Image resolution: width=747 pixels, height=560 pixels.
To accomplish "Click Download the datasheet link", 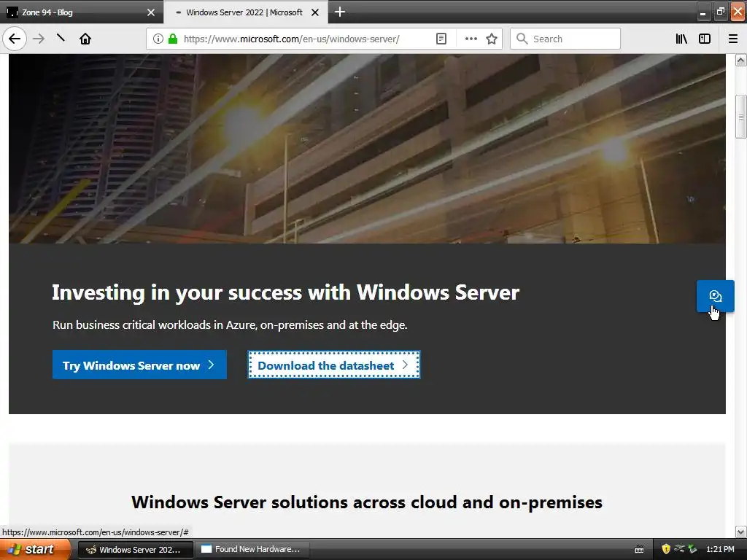I will pyautogui.click(x=334, y=365).
